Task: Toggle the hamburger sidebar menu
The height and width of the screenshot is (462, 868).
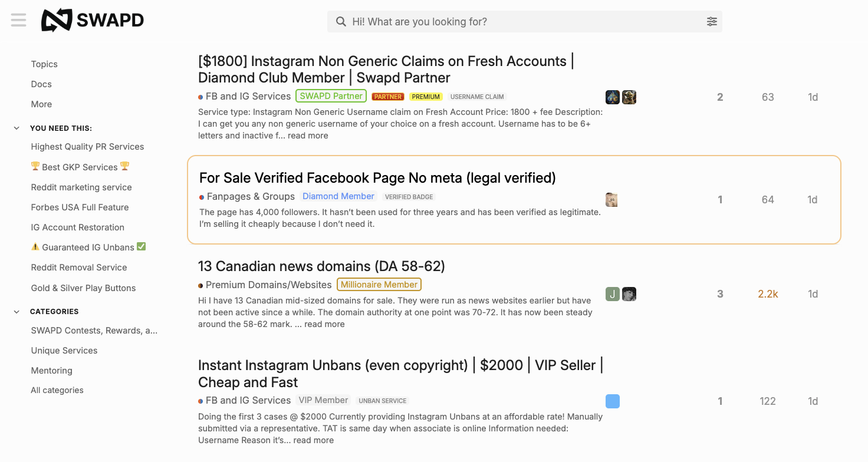Action: point(19,21)
